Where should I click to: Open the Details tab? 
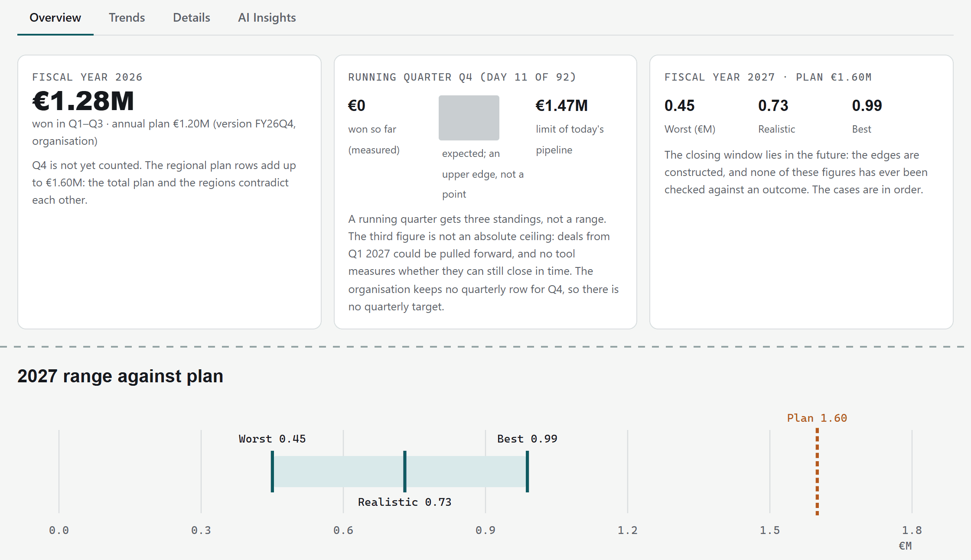coord(191,18)
